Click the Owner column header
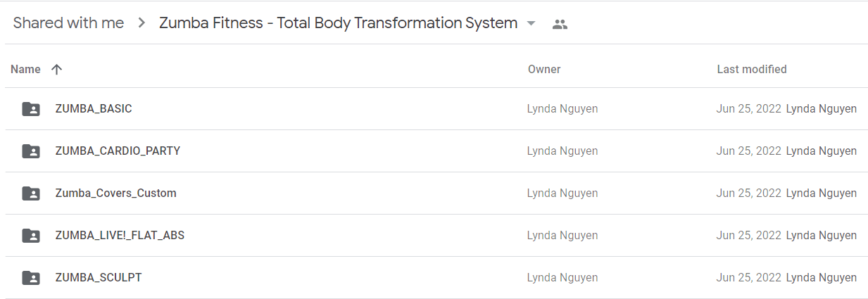The width and height of the screenshot is (868, 299). tap(544, 69)
